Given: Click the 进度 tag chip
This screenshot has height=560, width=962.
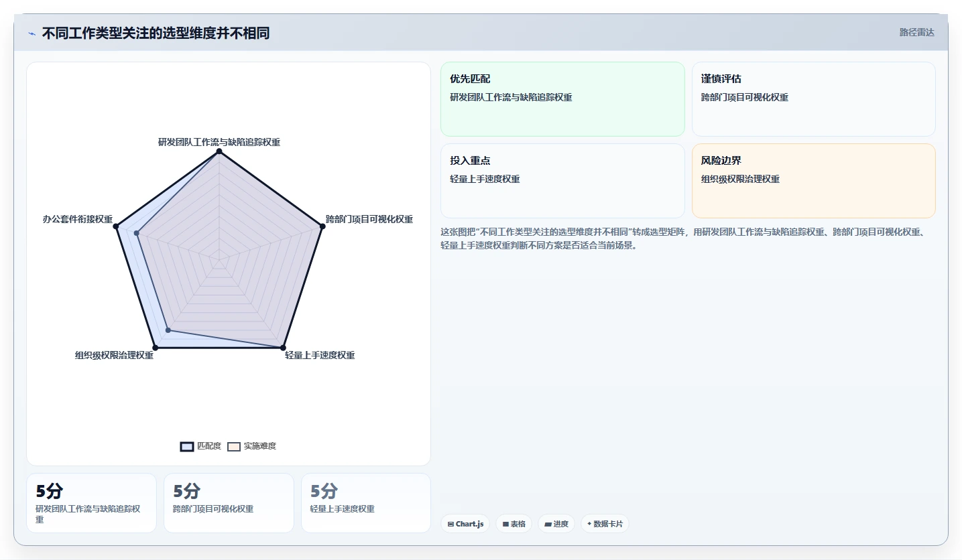Looking at the screenshot, I should [556, 524].
